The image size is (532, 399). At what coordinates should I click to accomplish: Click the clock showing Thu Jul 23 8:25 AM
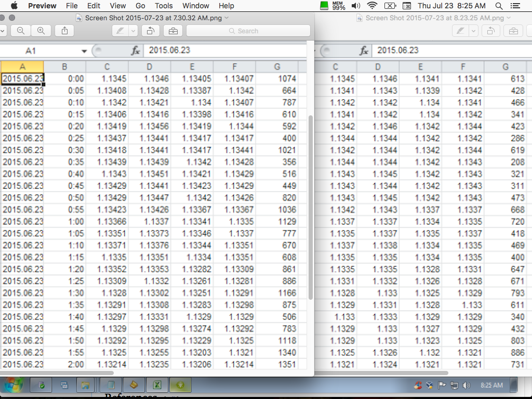pyautogui.click(x=451, y=6)
